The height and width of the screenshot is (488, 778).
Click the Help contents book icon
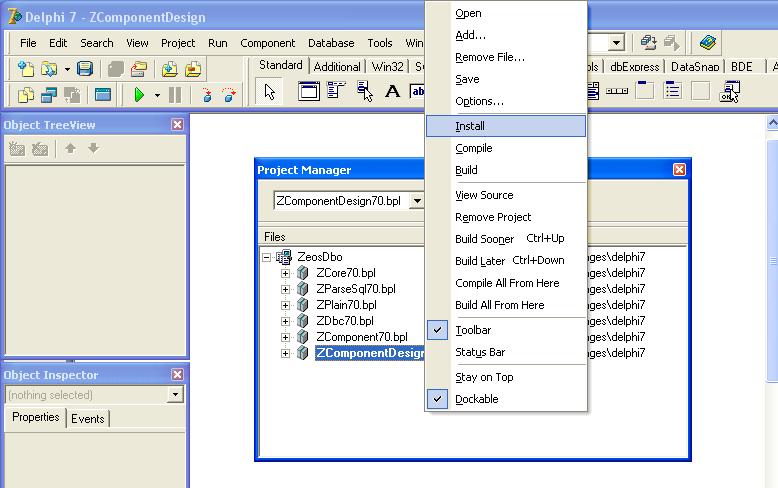pos(708,43)
